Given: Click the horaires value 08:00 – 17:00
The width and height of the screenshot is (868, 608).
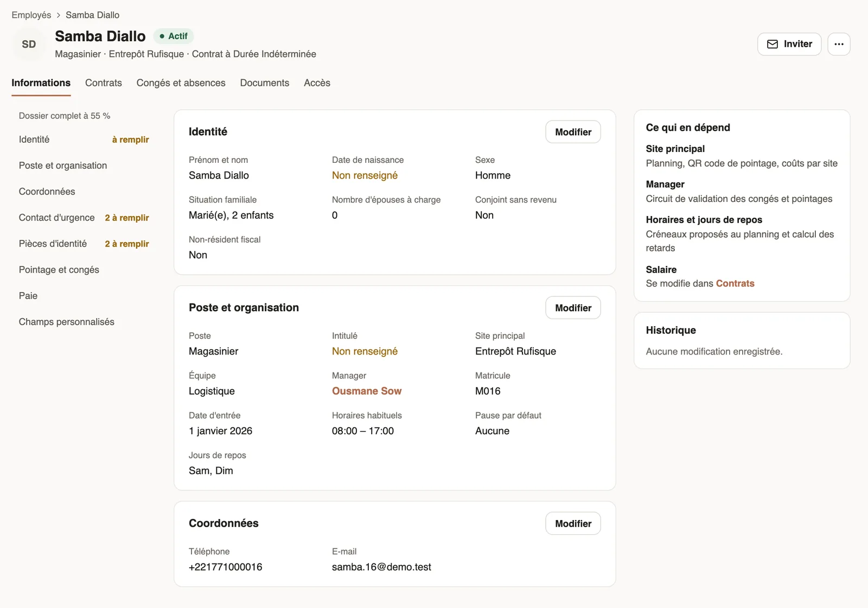Looking at the screenshot, I should 363,431.
